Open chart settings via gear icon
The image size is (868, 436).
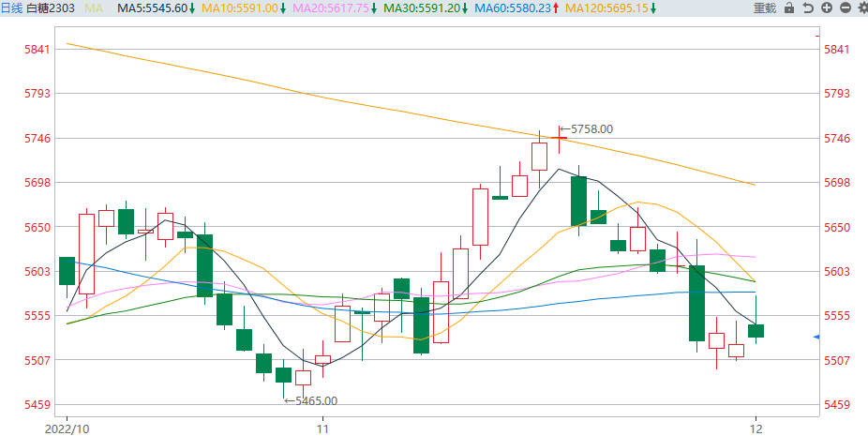tap(861, 8)
